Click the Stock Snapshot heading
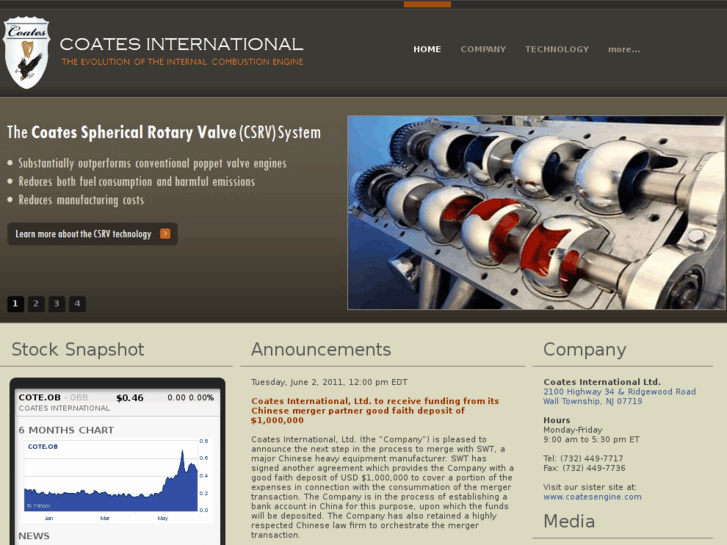727x545 pixels. (x=77, y=349)
